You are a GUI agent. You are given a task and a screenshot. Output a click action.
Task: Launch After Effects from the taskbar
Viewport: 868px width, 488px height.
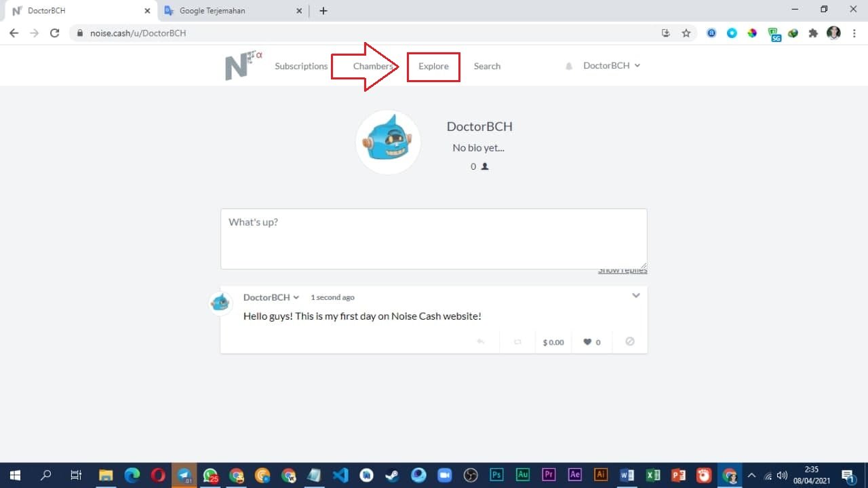point(575,475)
